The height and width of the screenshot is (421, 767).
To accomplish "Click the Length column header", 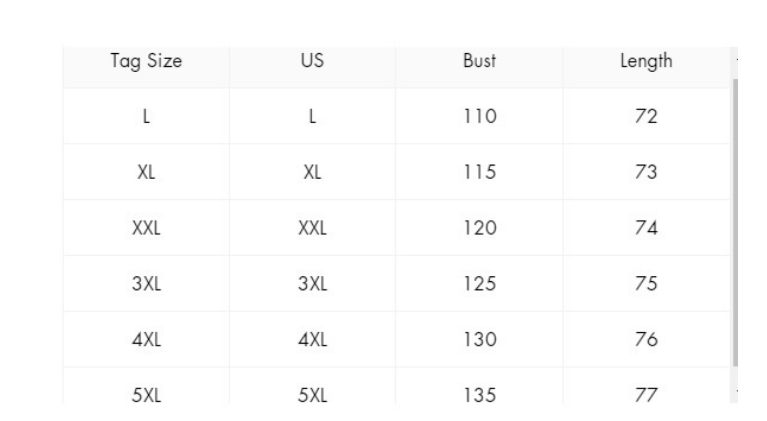I will click(x=646, y=62).
